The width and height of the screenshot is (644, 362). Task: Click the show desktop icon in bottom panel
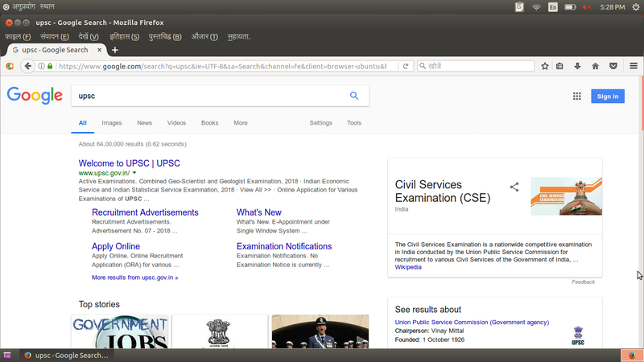pyautogui.click(x=7, y=356)
